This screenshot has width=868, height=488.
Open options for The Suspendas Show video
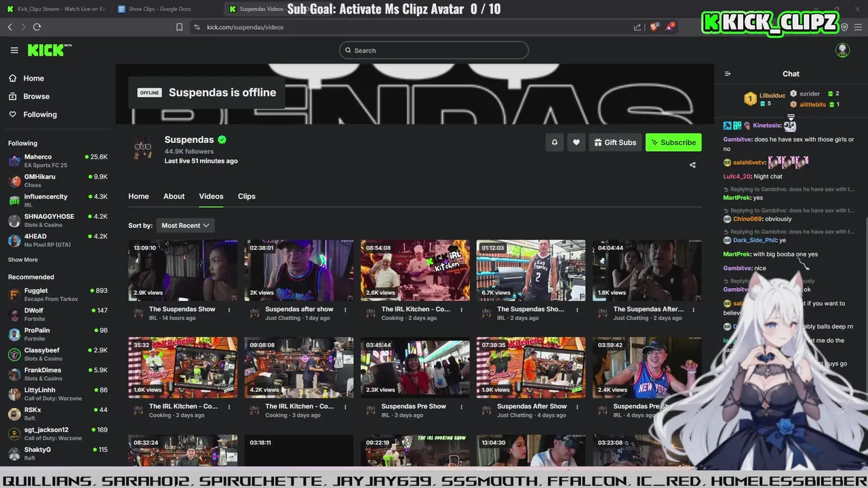[229, 310]
